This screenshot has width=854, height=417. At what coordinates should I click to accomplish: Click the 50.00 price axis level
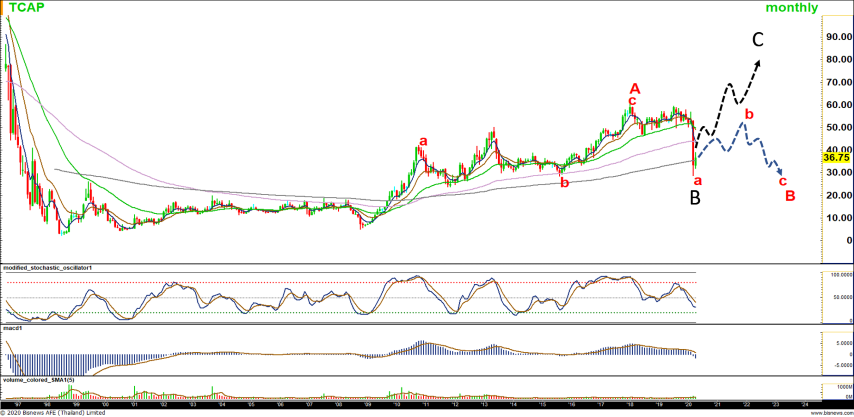836,127
